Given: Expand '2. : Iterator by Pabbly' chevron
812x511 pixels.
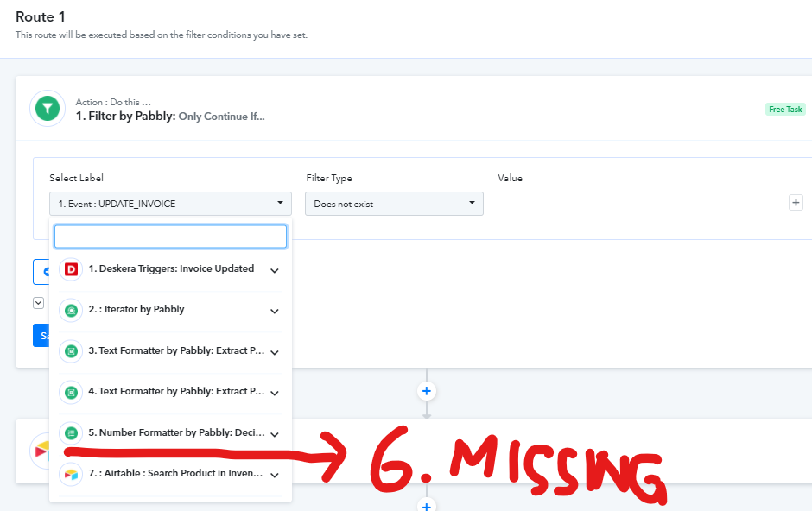Looking at the screenshot, I should pos(275,312).
